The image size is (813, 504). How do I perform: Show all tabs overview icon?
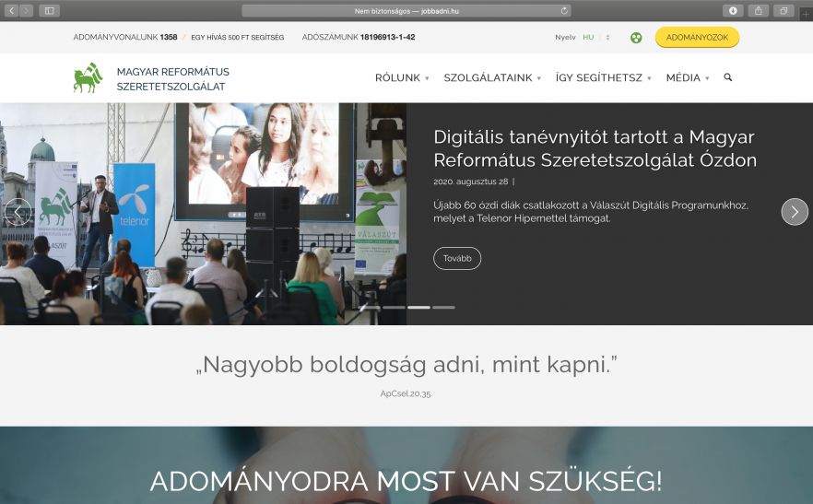[x=784, y=10]
